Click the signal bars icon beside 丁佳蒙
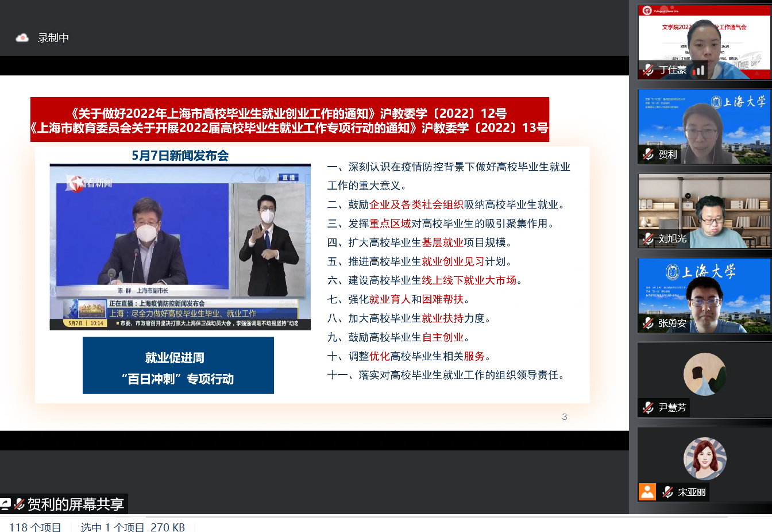Viewport: 772px width, 532px height. pos(698,71)
